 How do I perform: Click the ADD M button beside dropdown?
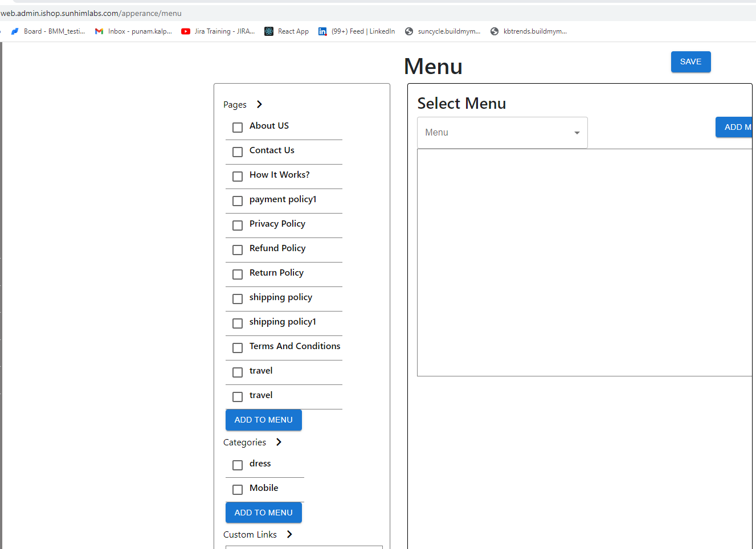click(x=734, y=127)
